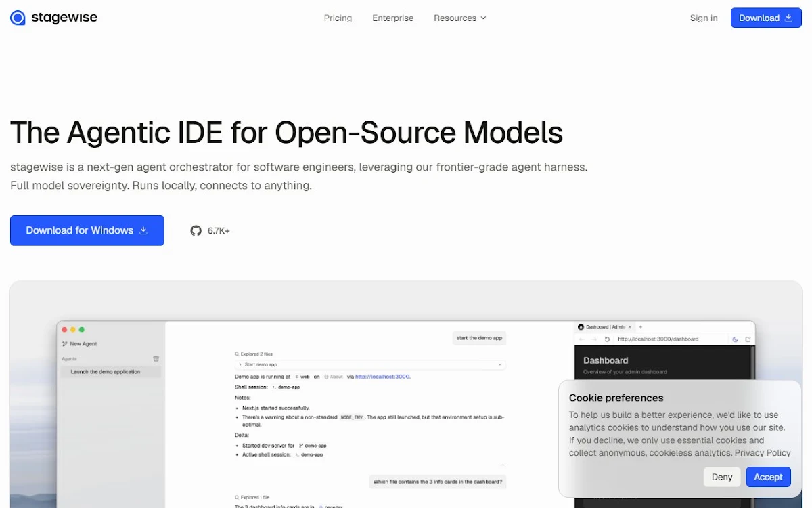Click Download for Windows button
Screen dimensions: 812x508
click(x=87, y=230)
